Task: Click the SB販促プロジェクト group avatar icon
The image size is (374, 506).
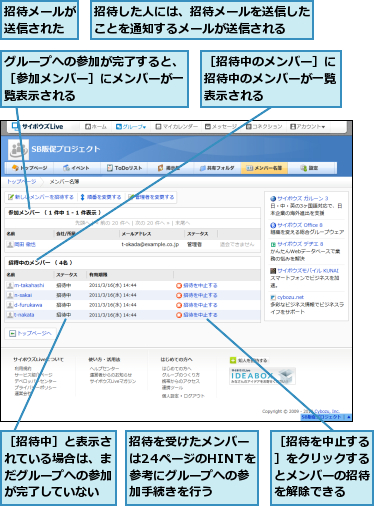Action: 18,149
